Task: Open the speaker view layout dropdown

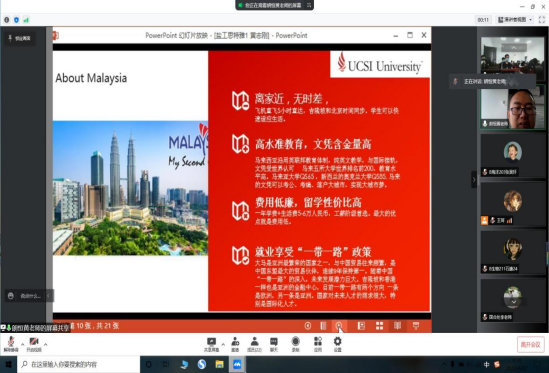Action: pos(515,20)
